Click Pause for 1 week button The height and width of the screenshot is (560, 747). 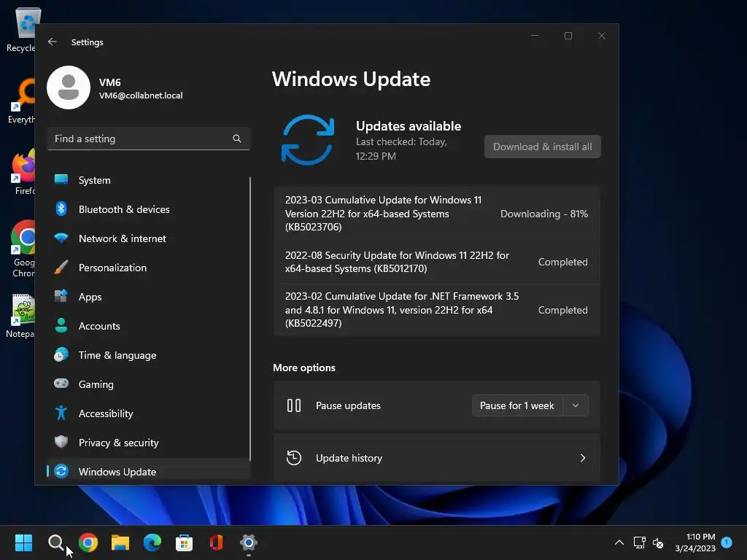tap(517, 405)
